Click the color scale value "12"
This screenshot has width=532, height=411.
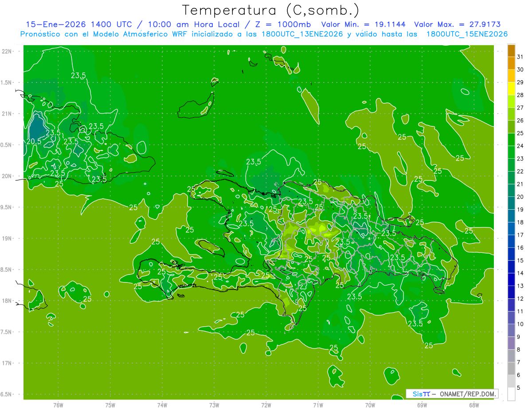tap(520, 298)
